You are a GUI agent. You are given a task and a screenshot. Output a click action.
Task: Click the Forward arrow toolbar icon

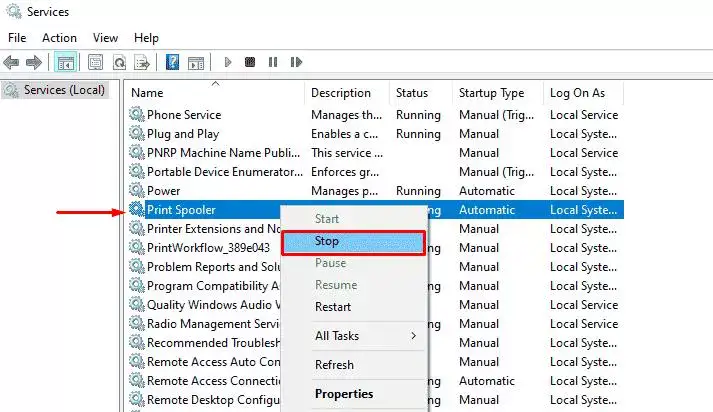click(x=34, y=62)
